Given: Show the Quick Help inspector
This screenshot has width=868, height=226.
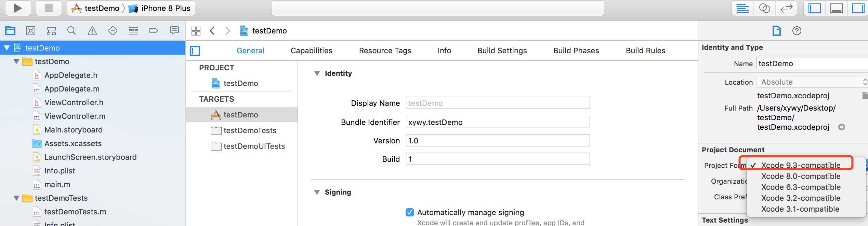Looking at the screenshot, I should pos(797,31).
